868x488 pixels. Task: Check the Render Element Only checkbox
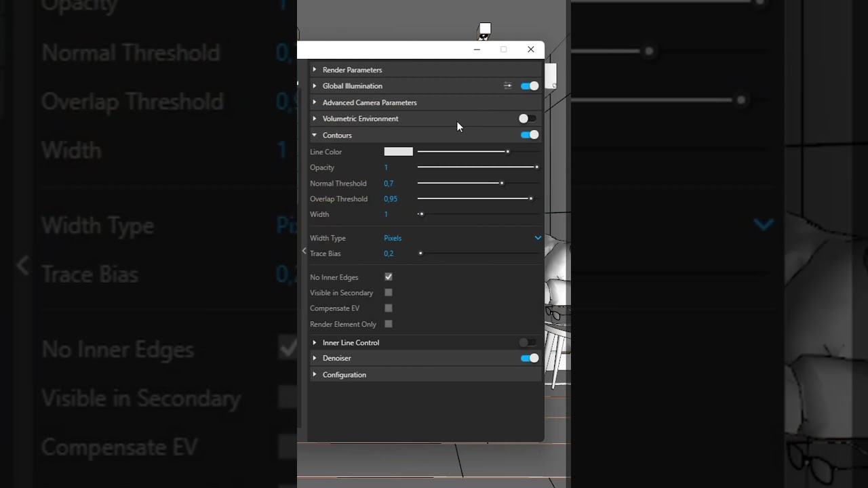(389, 324)
